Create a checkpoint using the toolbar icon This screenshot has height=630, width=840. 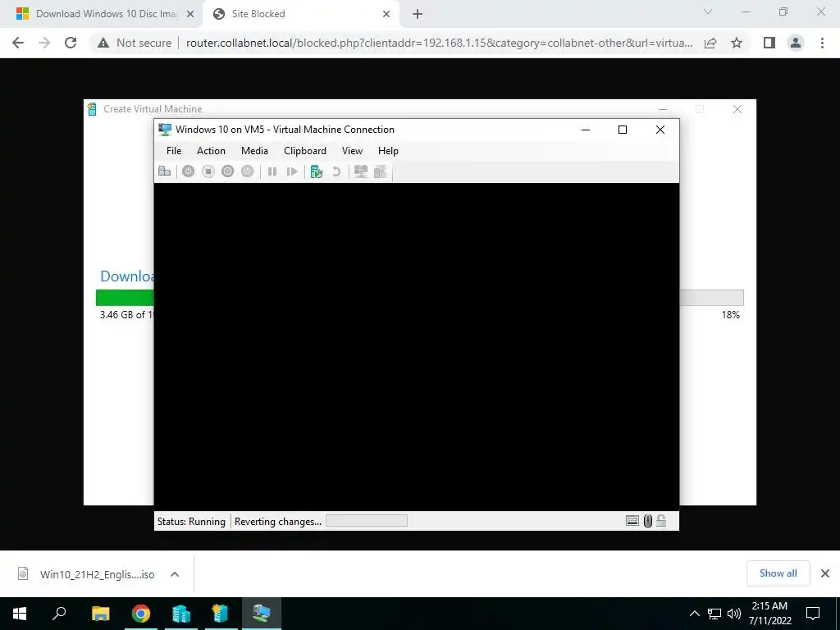click(317, 171)
